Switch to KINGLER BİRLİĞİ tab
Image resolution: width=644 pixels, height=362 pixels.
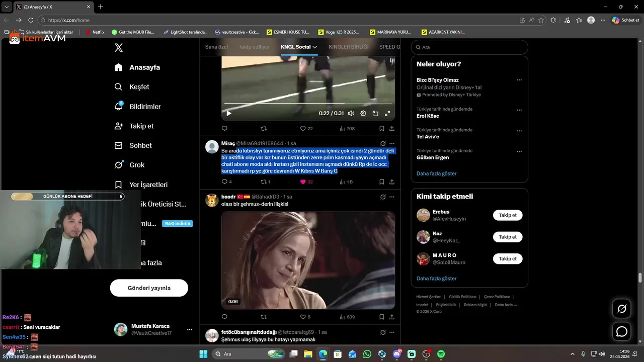click(348, 47)
